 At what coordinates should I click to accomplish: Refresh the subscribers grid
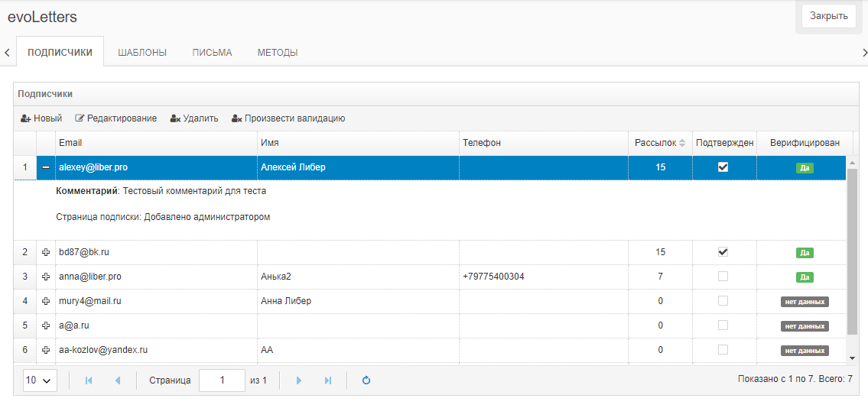[x=366, y=380]
